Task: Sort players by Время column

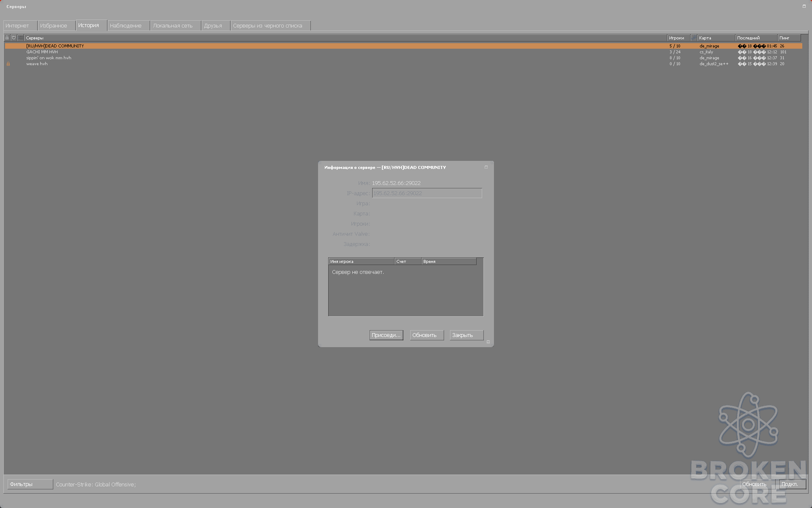Action: point(449,262)
